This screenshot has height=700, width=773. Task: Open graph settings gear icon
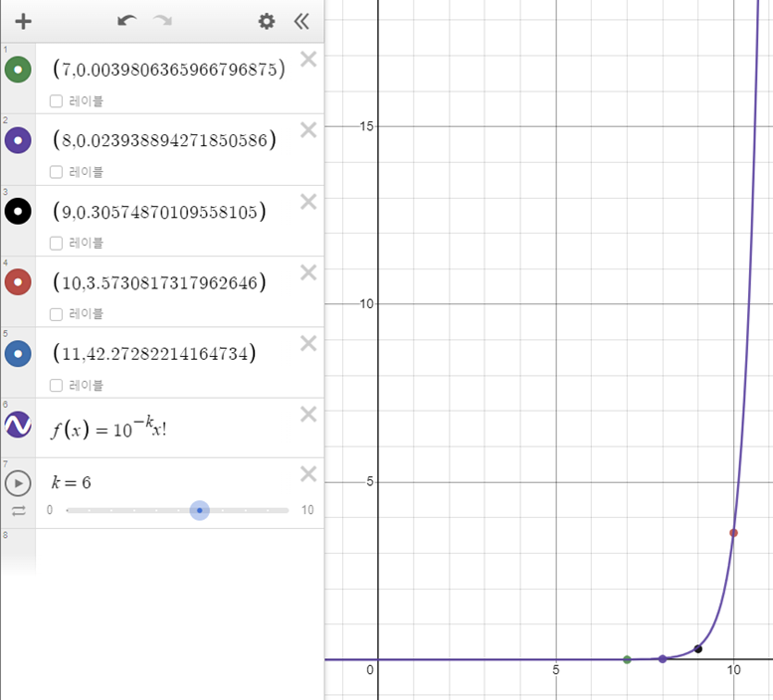coord(267,21)
